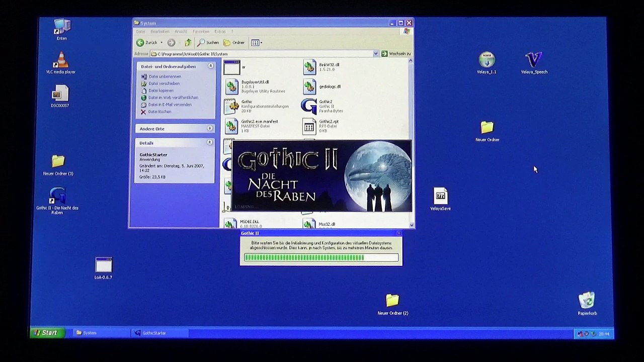Expand the address bar dropdown
Screen dimensions: 644x362
pos(375,54)
